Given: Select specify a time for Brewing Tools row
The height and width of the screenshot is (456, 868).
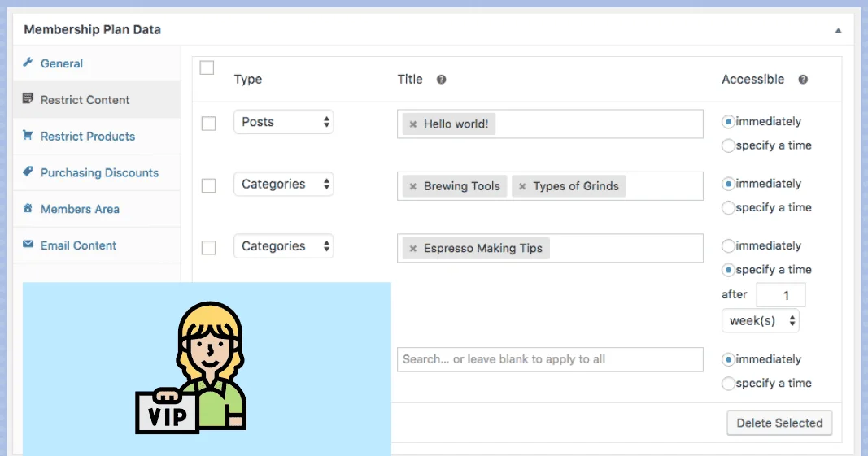Looking at the screenshot, I should (x=729, y=207).
